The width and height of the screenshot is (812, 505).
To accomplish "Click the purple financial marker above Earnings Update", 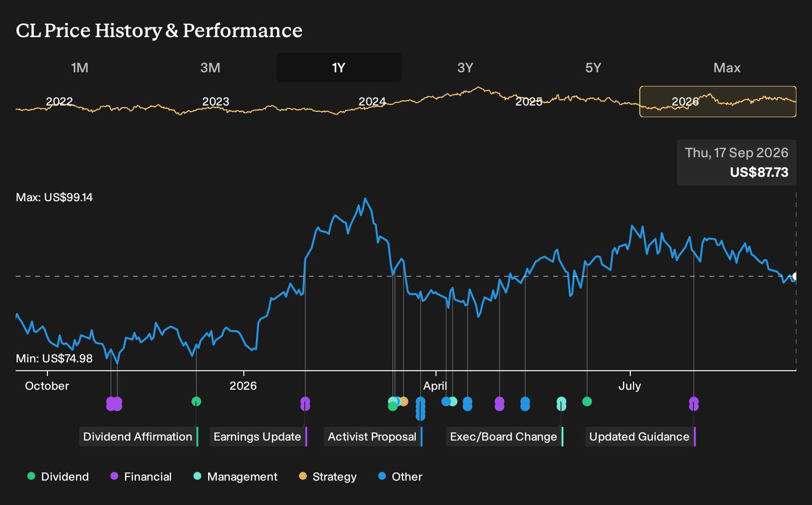I will pyautogui.click(x=305, y=404).
